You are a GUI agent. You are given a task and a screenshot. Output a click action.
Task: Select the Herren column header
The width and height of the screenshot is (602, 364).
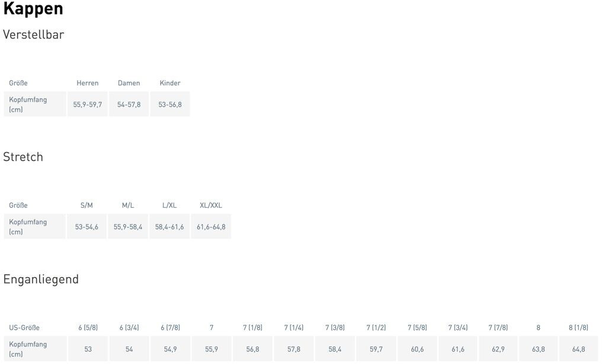pos(88,83)
